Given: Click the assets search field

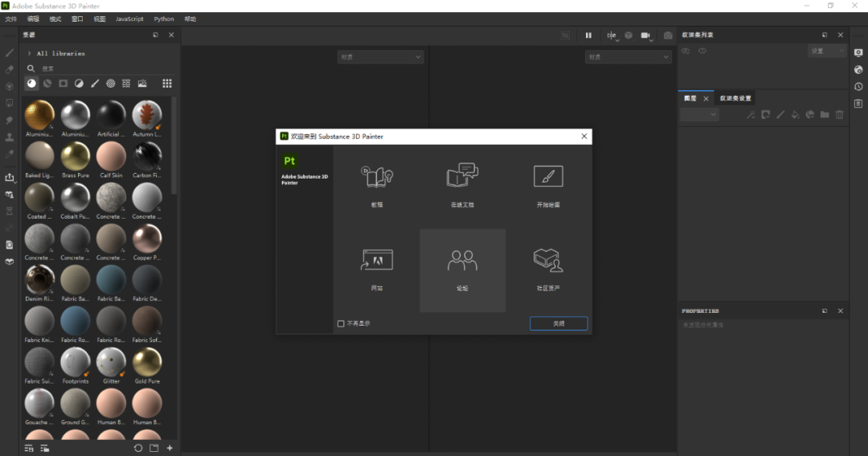Looking at the screenshot, I should (96, 68).
